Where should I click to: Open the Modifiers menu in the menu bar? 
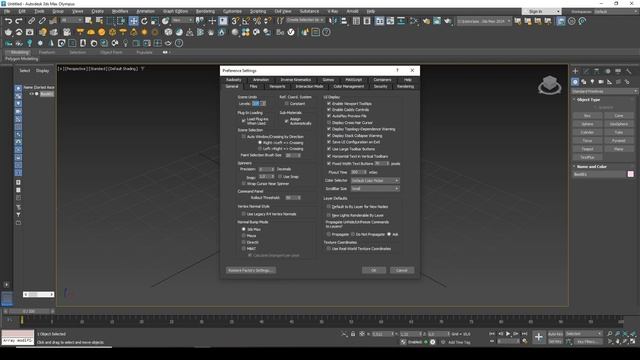pyautogui.click(x=120, y=11)
